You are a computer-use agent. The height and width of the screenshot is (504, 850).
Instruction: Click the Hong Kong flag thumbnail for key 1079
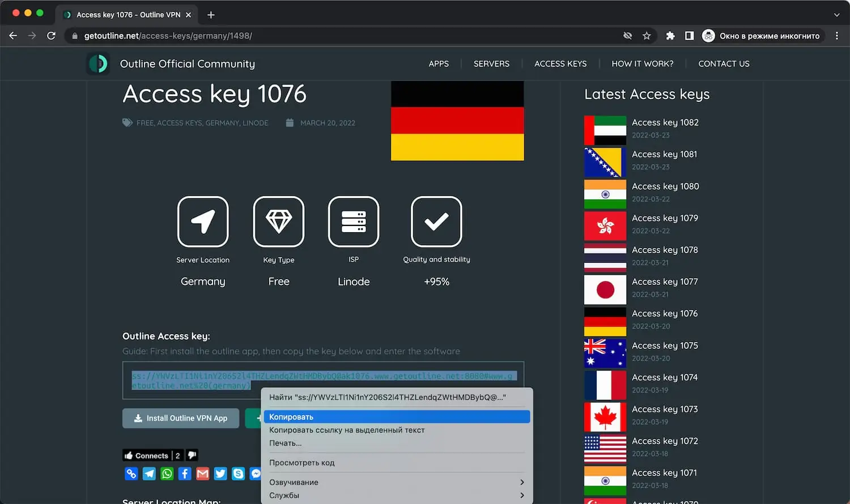pos(605,226)
